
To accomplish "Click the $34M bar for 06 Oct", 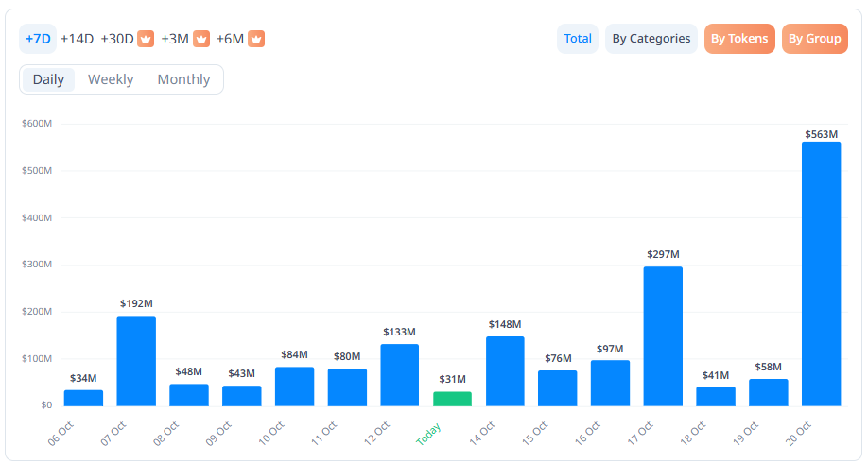I will coord(83,398).
